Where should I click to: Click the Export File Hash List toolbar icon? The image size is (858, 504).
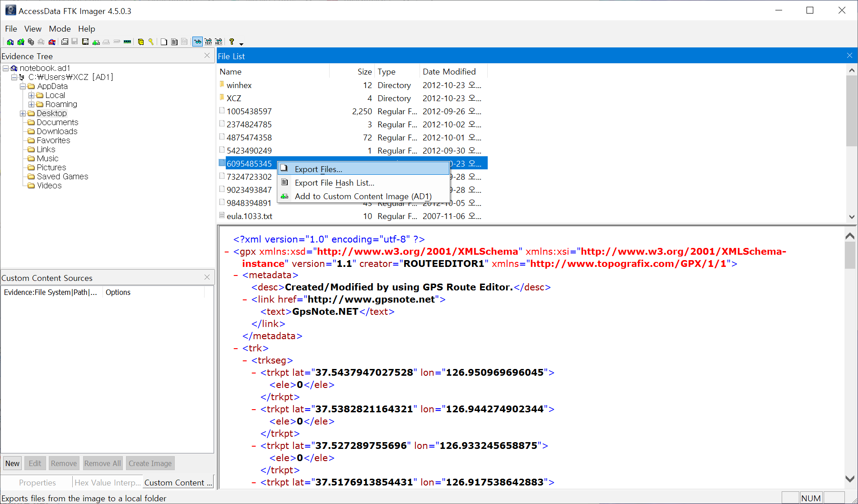click(174, 42)
